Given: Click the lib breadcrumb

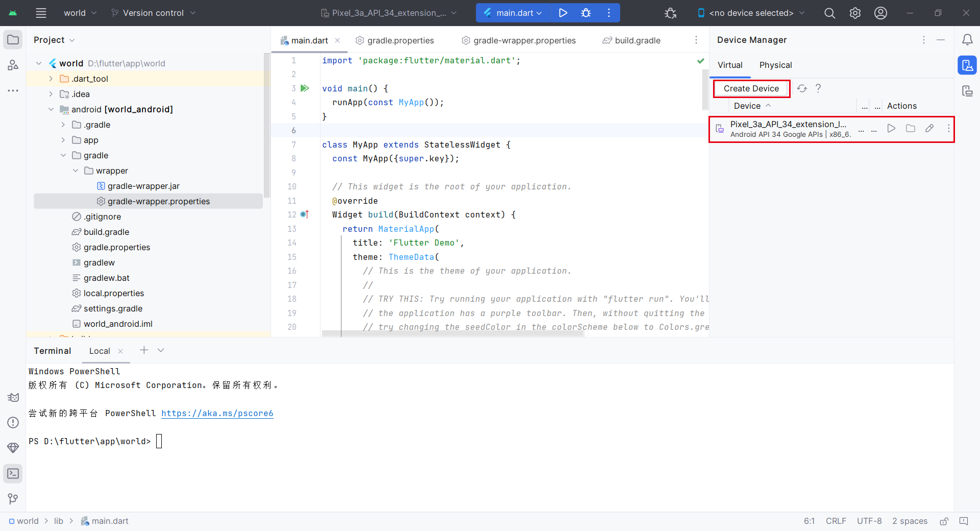Looking at the screenshot, I should [x=59, y=521].
